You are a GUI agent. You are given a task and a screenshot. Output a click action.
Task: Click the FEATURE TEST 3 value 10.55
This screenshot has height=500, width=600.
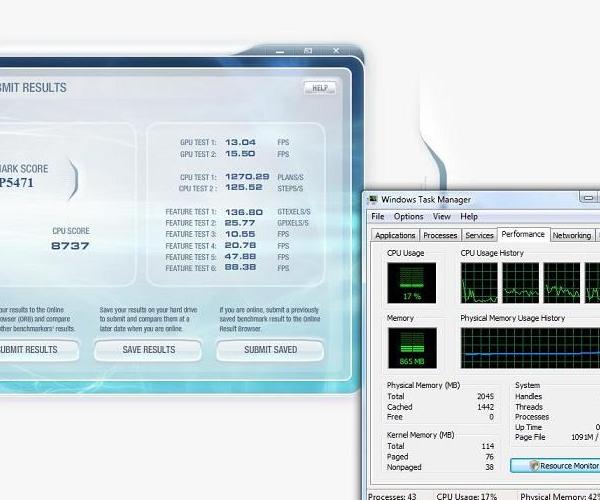240,234
